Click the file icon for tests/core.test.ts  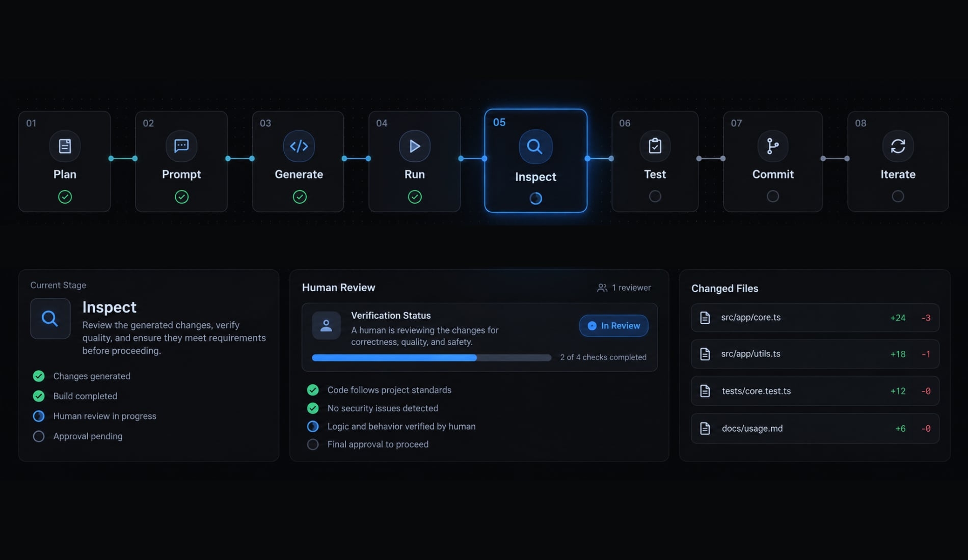click(x=705, y=391)
